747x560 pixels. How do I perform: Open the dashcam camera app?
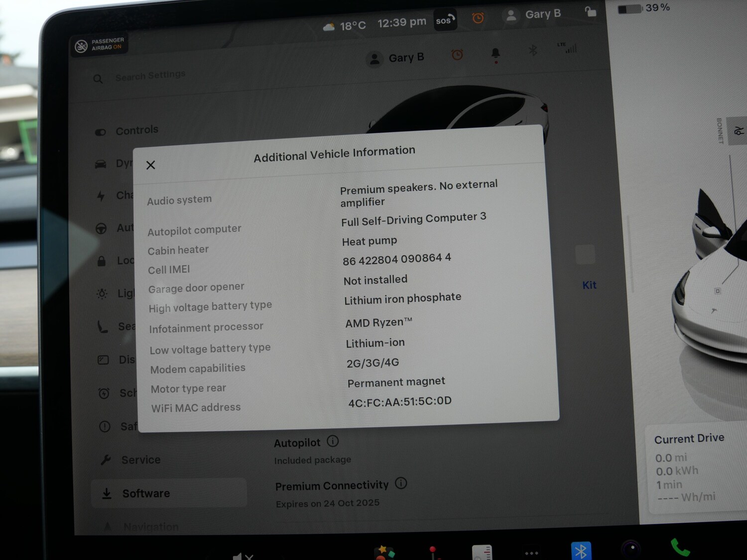pyautogui.click(x=631, y=549)
